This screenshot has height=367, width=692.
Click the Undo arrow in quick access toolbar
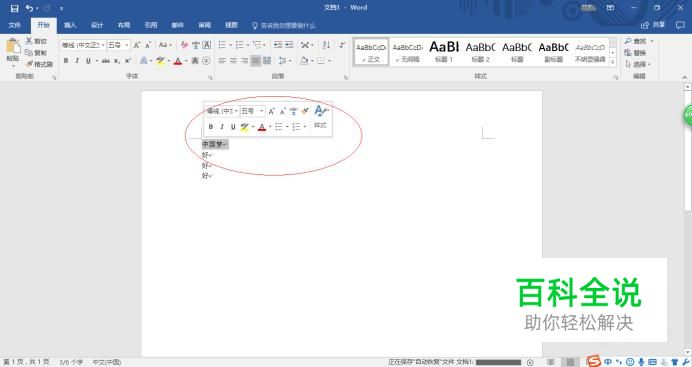tap(29, 8)
